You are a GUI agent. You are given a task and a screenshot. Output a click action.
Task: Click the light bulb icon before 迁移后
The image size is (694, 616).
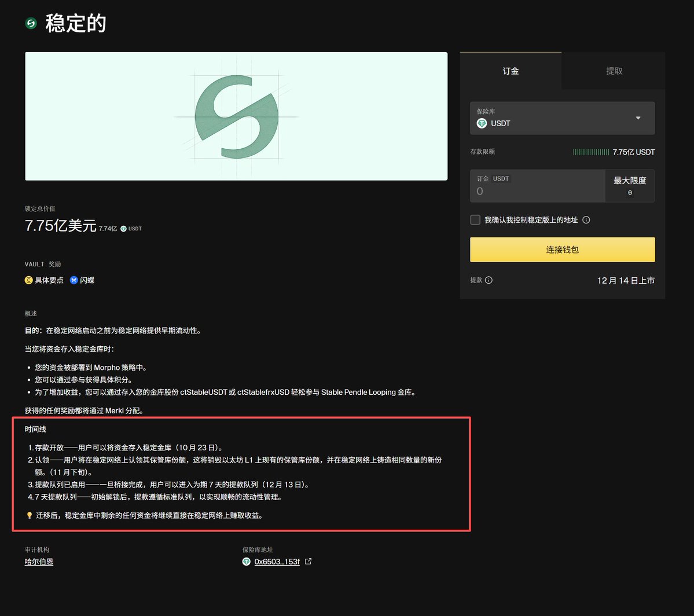(x=29, y=515)
